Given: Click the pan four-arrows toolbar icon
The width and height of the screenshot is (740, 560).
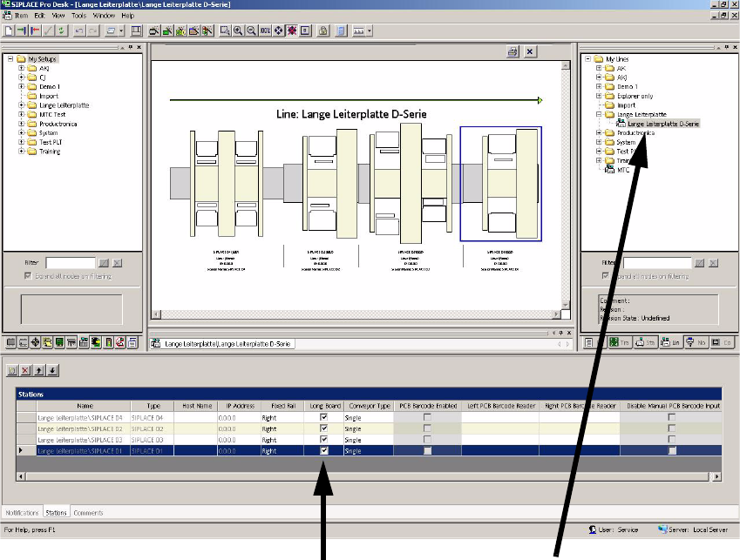Looking at the screenshot, I should (278, 31).
